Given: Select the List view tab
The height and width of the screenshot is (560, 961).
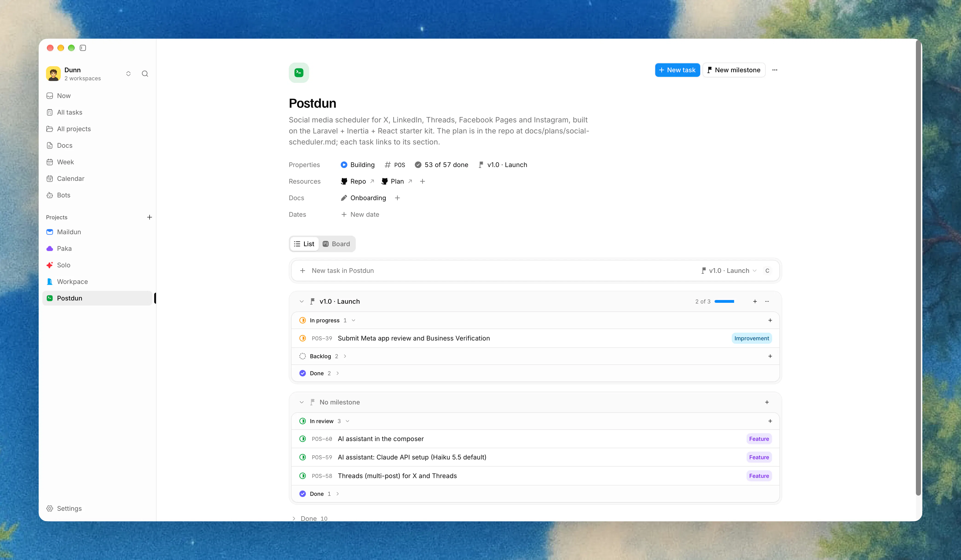Looking at the screenshot, I should click(304, 244).
